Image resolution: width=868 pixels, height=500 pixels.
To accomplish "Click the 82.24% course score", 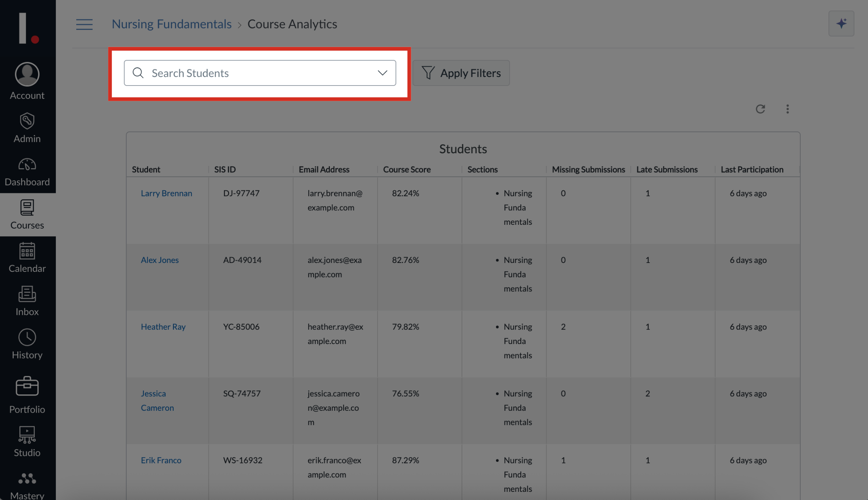I will coord(405,193).
